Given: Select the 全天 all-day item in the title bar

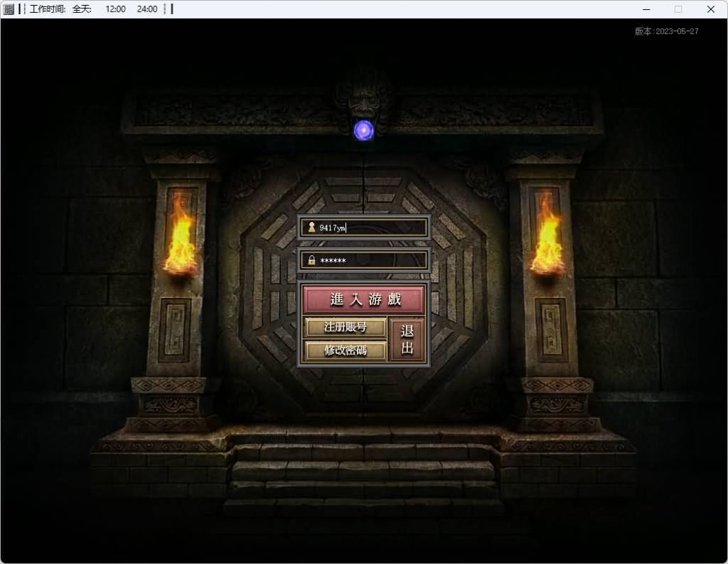Looking at the screenshot, I should pos(82,9).
